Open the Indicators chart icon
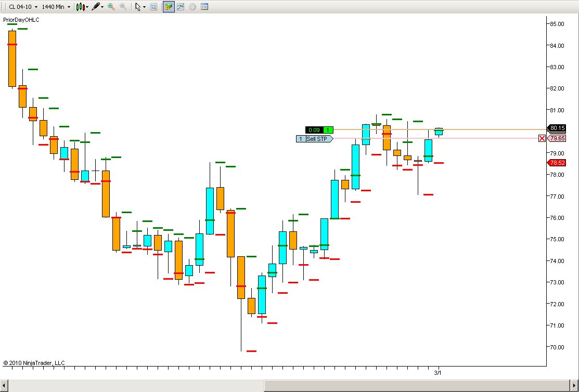Viewport: 579px width, 392px height. tap(181, 7)
